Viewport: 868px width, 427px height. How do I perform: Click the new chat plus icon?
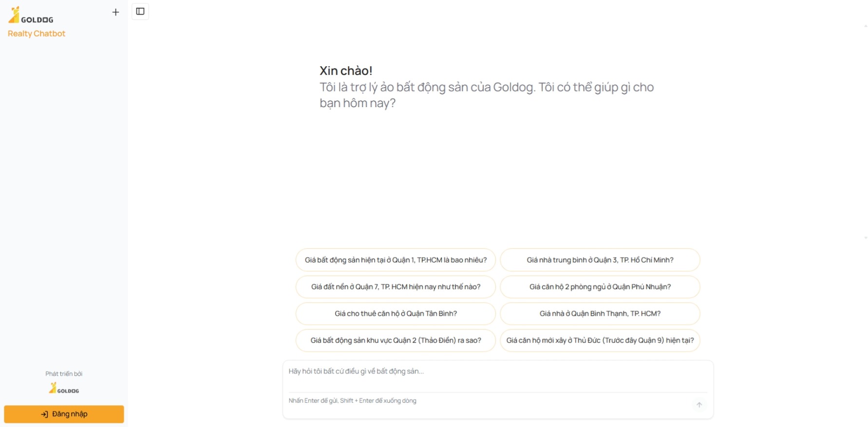[x=115, y=12]
